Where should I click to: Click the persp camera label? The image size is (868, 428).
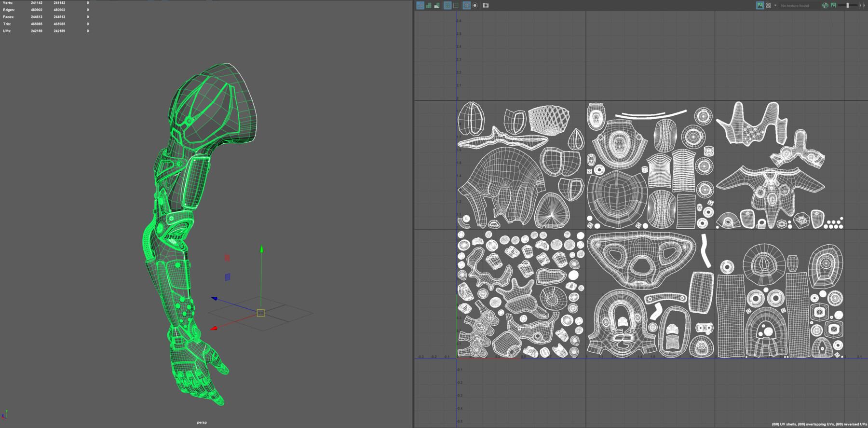202,422
